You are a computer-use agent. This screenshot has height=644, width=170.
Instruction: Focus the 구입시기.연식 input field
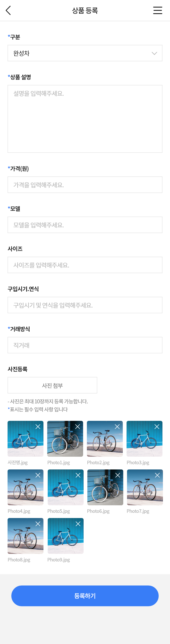coord(85,305)
